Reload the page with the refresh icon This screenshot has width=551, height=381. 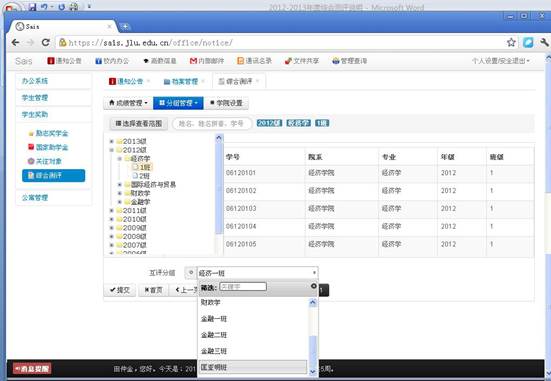coord(46,43)
